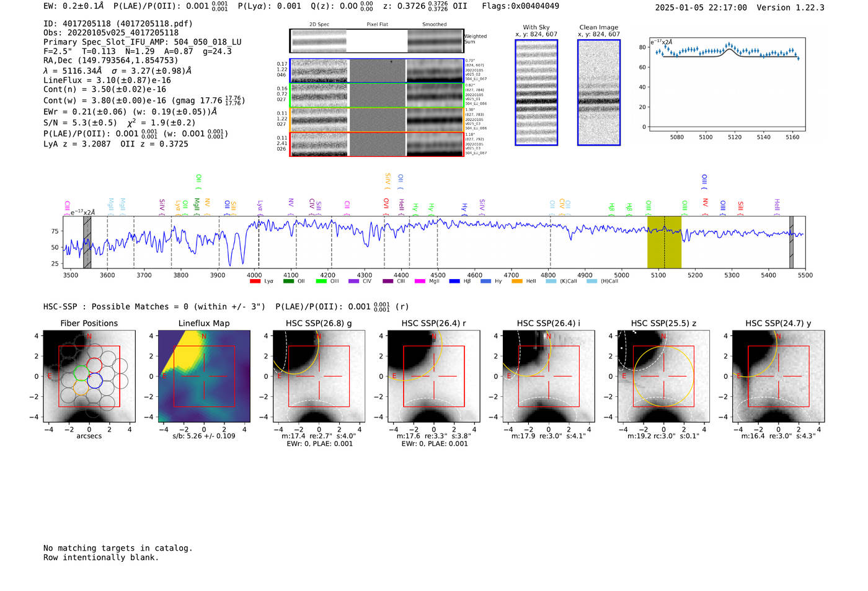
Task: Click the blue fiber circle in Fiber Positions
Action: click(x=94, y=381)
